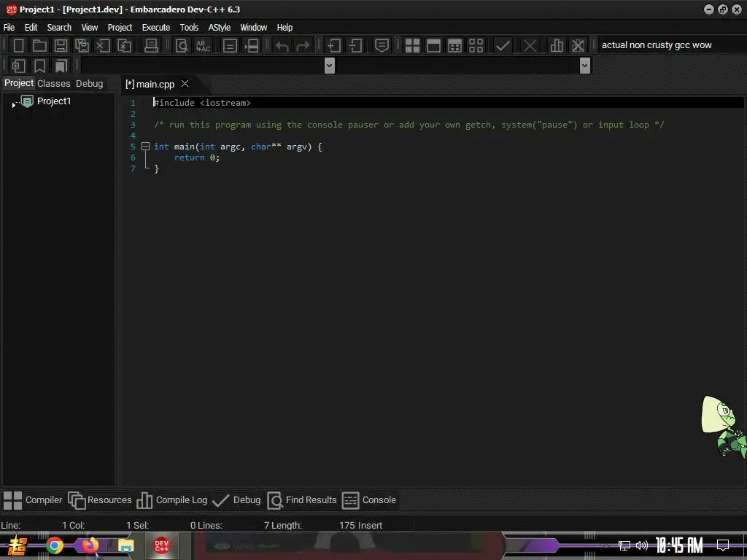747x560 pixels.
Task: Switch to the Debug side tab
Action: pyautogui.click(x=89, y=84)
